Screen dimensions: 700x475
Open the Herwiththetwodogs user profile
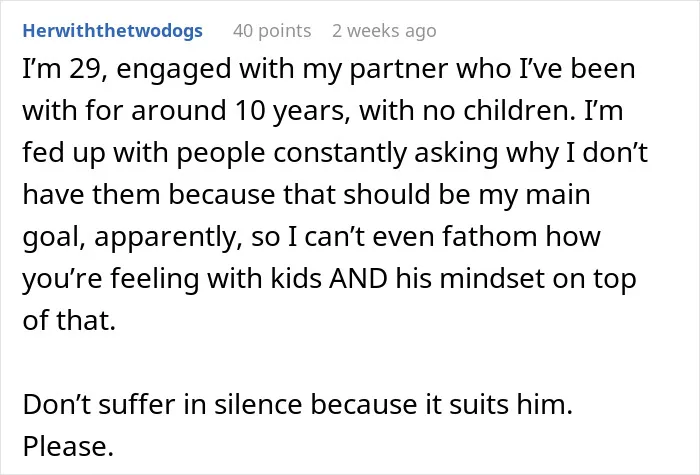click(x=112, y=31)
